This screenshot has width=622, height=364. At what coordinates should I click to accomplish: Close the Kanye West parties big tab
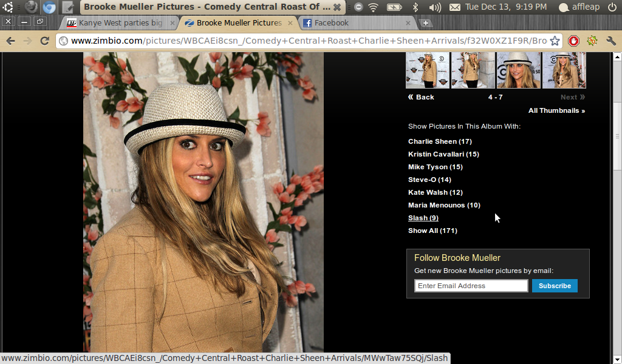[172, 23]
